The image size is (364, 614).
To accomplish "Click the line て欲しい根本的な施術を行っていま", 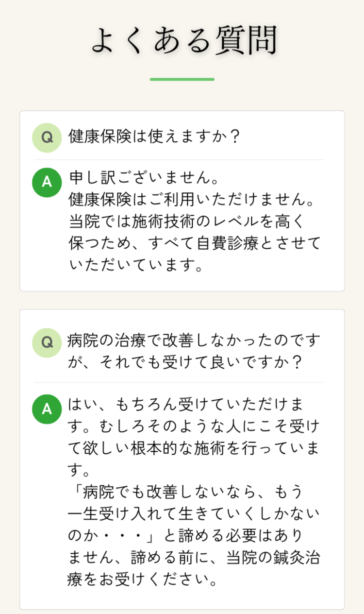I will (x=193, y=448).
